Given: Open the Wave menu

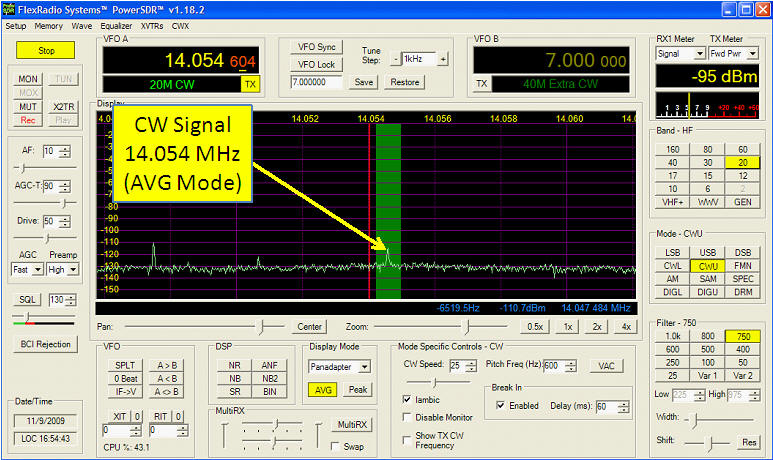Looking at the screenshot, I should [x=81, y=26].
